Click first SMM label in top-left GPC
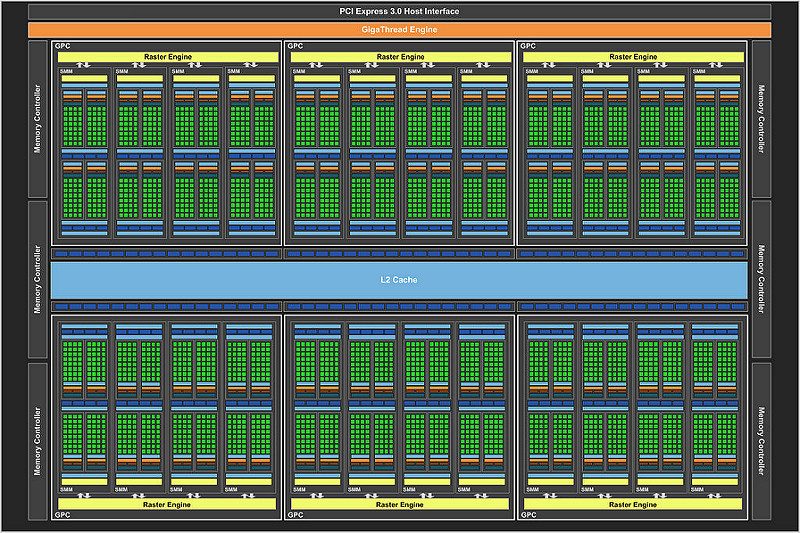Image resolution: width=800 pixels, height=533 pixels. click(x=67, y=71)
